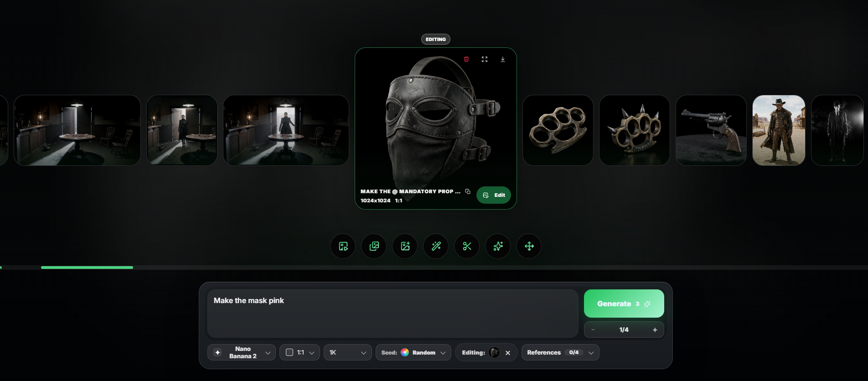Screen dimensions: 868x381
Task: Delete the mask image with red trash icon
Action: pos(466,59)
